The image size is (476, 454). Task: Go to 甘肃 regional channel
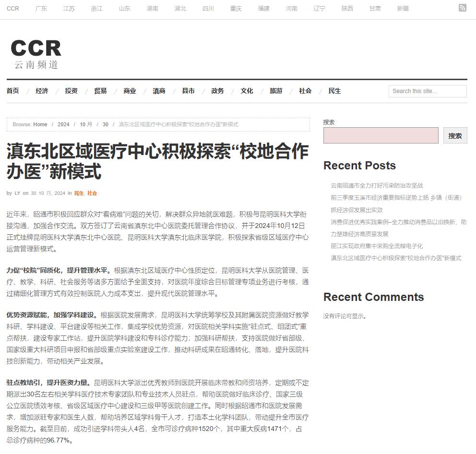[x=375, y=9]
